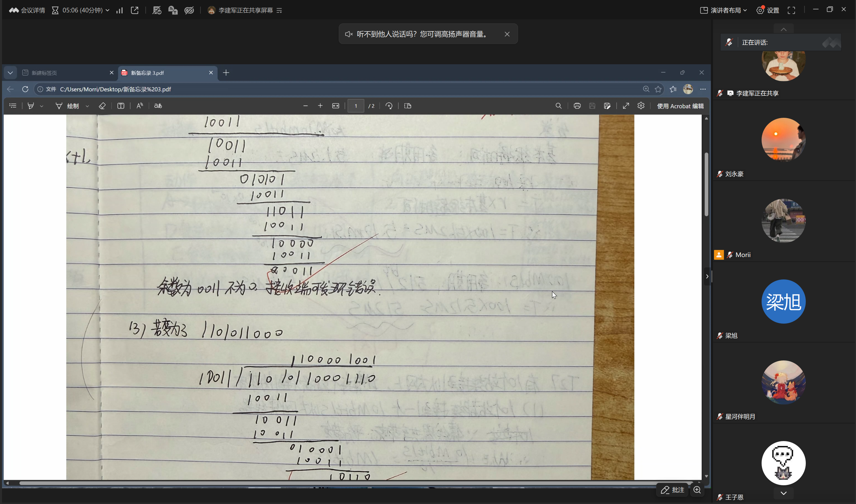
Task: Select 刘永豪's sunset avatar
Action: pyautogui.click(x=783, y=140)
